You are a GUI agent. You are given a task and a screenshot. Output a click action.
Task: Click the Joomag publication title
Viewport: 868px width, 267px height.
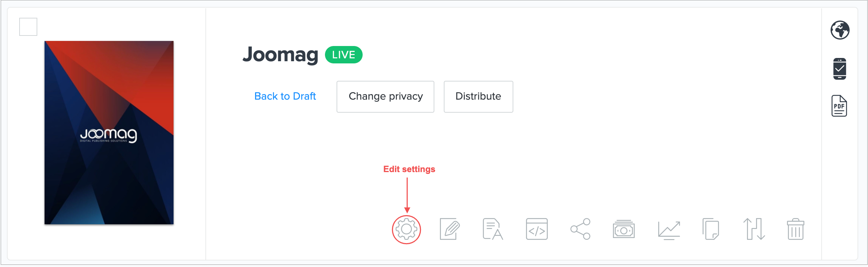280,55
